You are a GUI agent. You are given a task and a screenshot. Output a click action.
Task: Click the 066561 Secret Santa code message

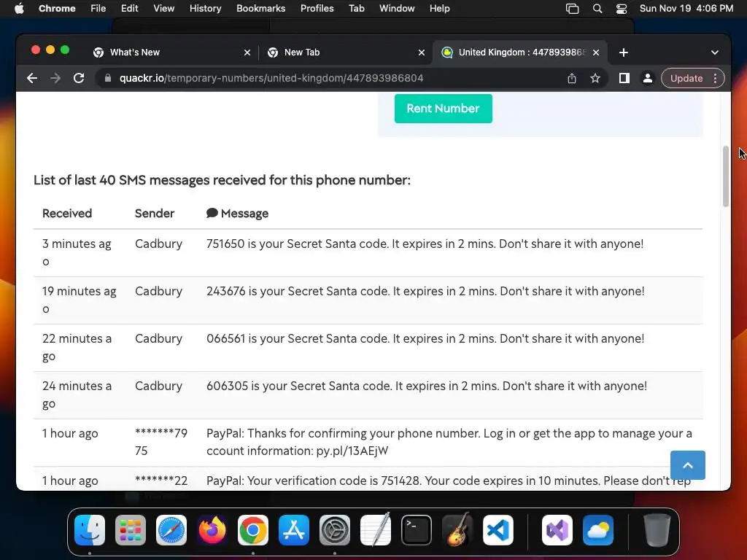coord(425,338)
